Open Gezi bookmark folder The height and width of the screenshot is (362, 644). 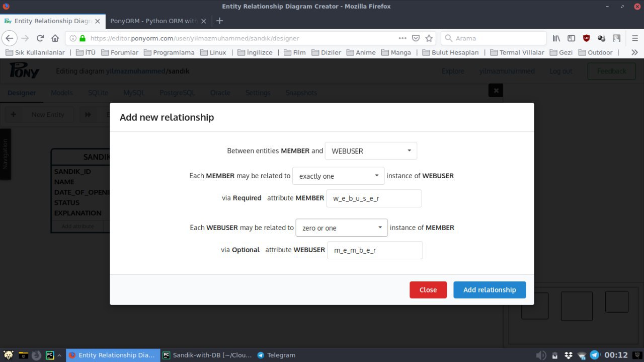point(561,52)
